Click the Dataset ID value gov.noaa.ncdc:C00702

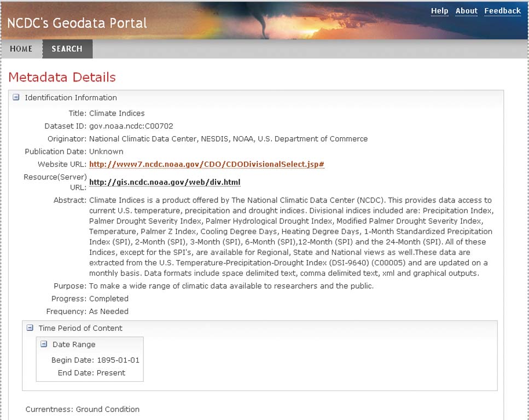[131, 126]
